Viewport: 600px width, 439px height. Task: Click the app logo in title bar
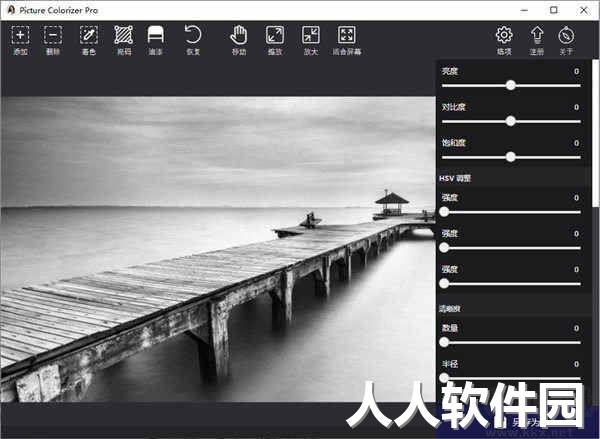(x=11, y=10)
